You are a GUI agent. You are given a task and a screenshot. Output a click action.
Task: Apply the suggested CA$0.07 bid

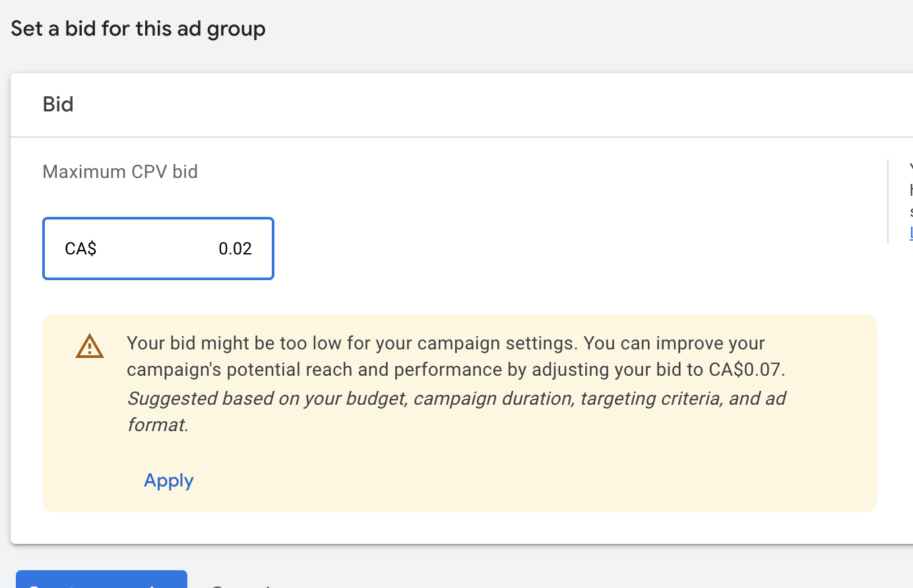pyautogui.click(x=169, y=481)
